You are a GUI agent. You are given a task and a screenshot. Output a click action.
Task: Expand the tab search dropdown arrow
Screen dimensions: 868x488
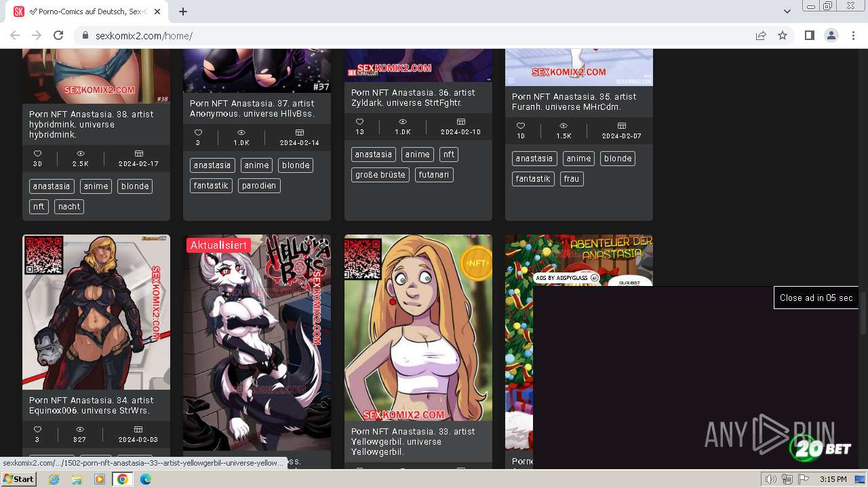point(787,12)
